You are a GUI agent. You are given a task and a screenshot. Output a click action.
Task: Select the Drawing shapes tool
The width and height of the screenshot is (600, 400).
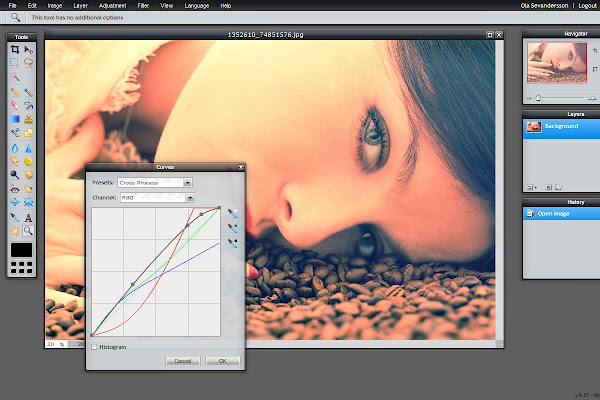tap(28, 133)
